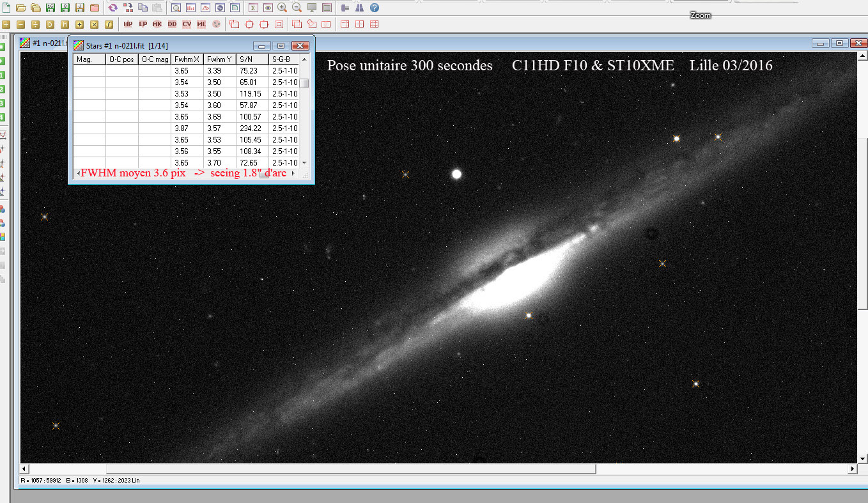
Task: Sort by the Mag. column header
Action: 89,59
